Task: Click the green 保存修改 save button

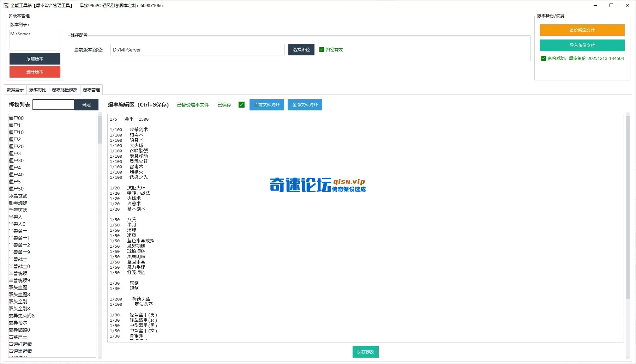Action: (365, 352)
